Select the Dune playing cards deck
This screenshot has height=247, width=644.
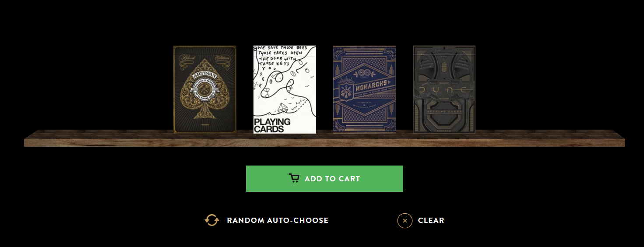click(x=444, y=89)
